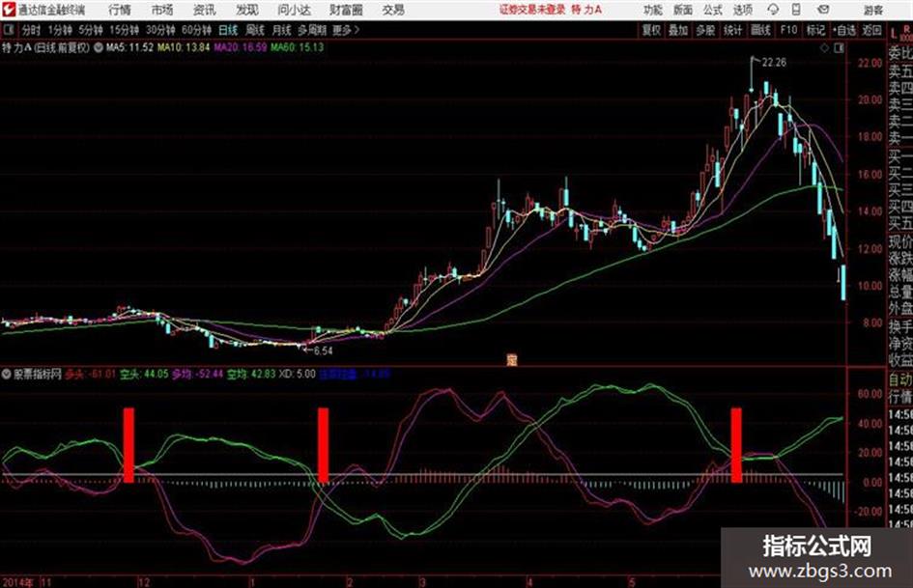
Task: Click the 标记 mark toolbar button
Action: (815, 30)
